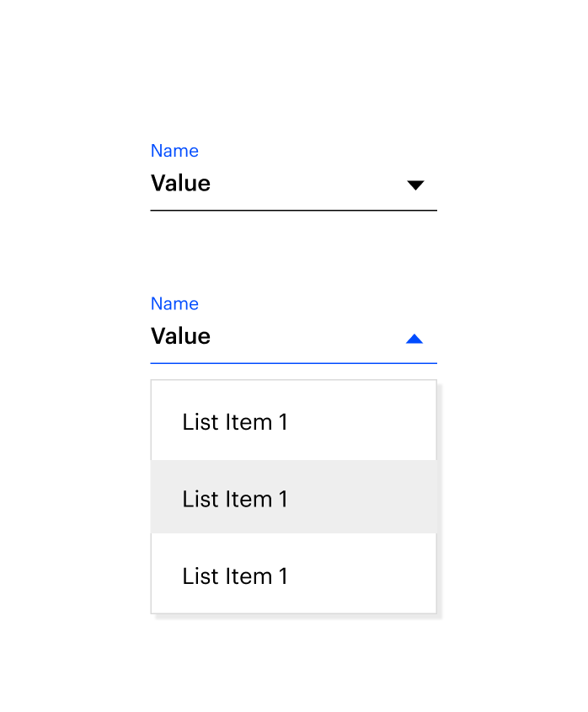
Task: Click the blue up-arrow of the open dropdown
Action: pyautogui.click(x=414, y=339)
